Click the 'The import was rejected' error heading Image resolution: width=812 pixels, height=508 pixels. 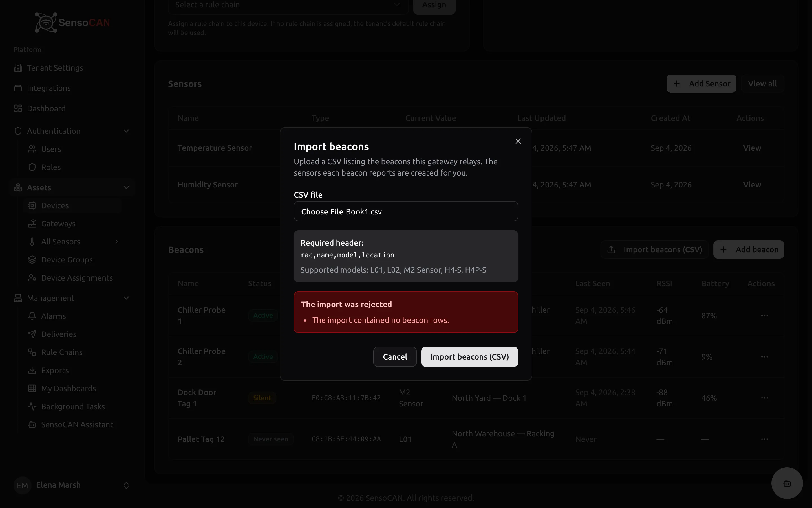[346, 304]
